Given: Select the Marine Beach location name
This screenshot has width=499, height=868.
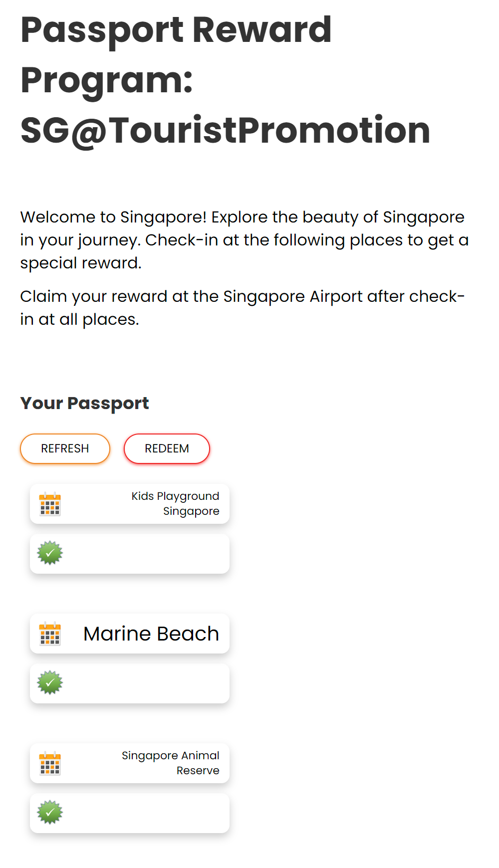Looking at the screenshot, I should pyautogui.click(x=151, y=634).
